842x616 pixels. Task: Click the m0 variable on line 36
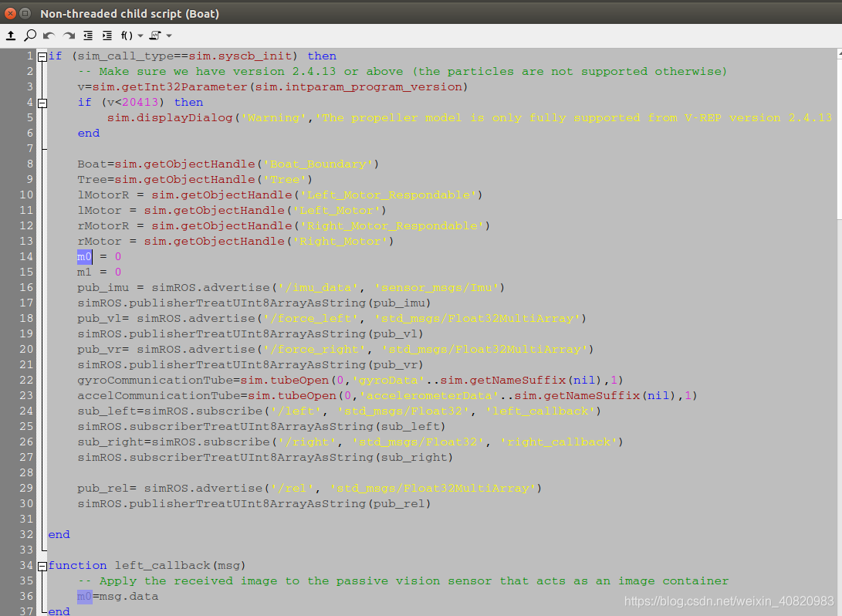tap(85, 596)
